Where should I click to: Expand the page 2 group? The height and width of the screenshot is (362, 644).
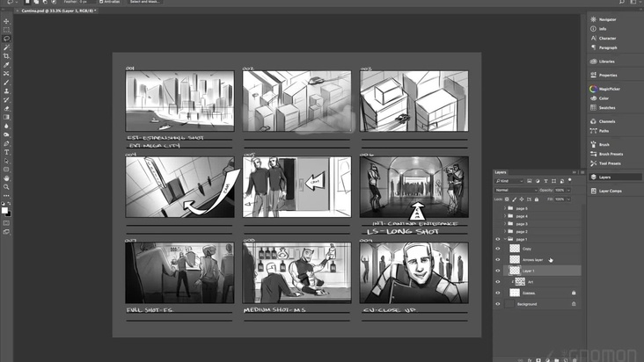tap(505, 232)
